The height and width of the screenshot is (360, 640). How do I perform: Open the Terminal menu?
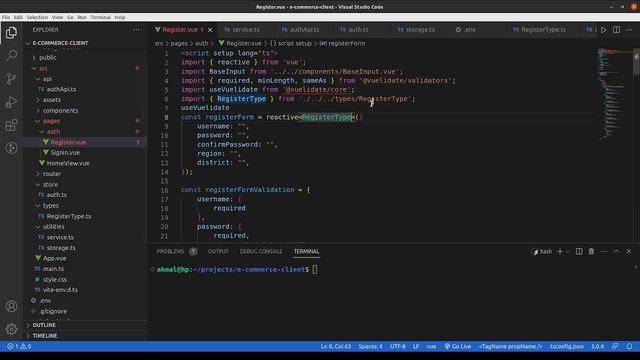(x=100, y=18)
